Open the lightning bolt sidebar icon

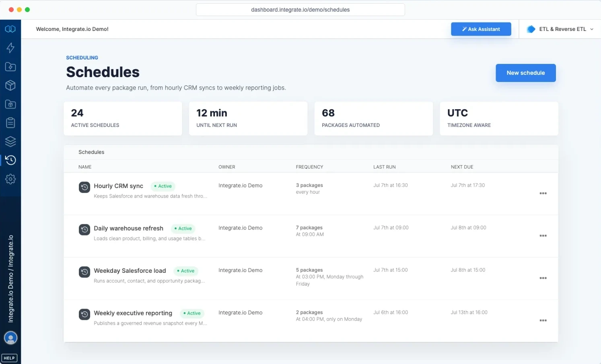[10, 48]
